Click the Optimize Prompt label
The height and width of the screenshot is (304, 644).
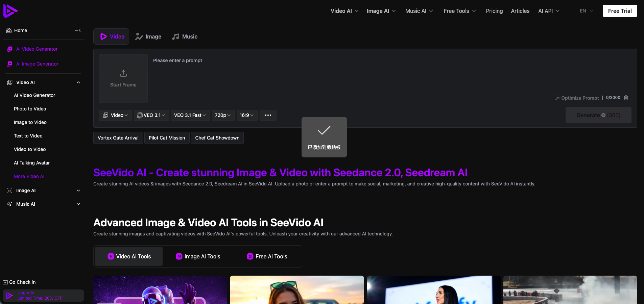(580, 98)
